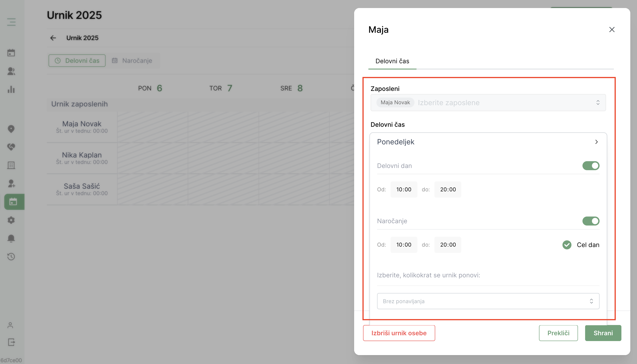This screenshot has width=637, height=364.
Task: Open the heart handshake icon in sidebar
Action: [11, 147]
